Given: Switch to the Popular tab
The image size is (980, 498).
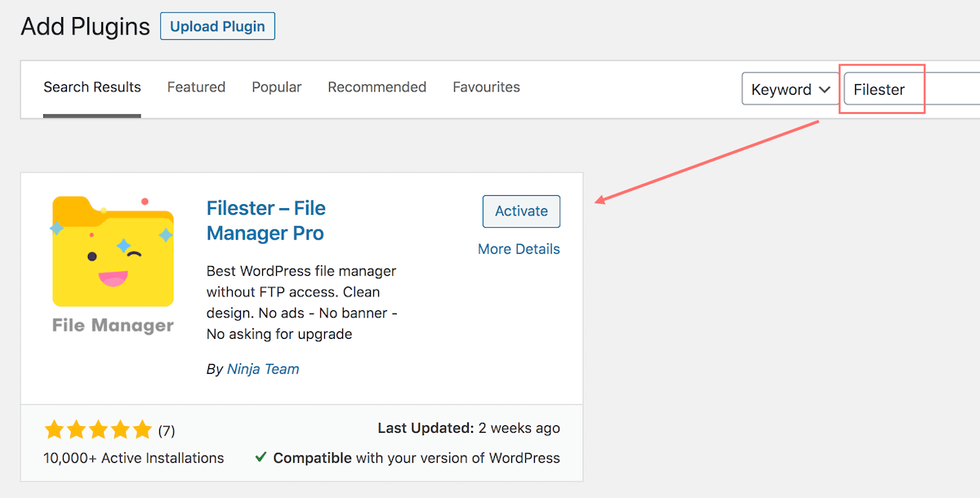Looking at the screenshot, I should pyautogui.click(x=277, y=87).
